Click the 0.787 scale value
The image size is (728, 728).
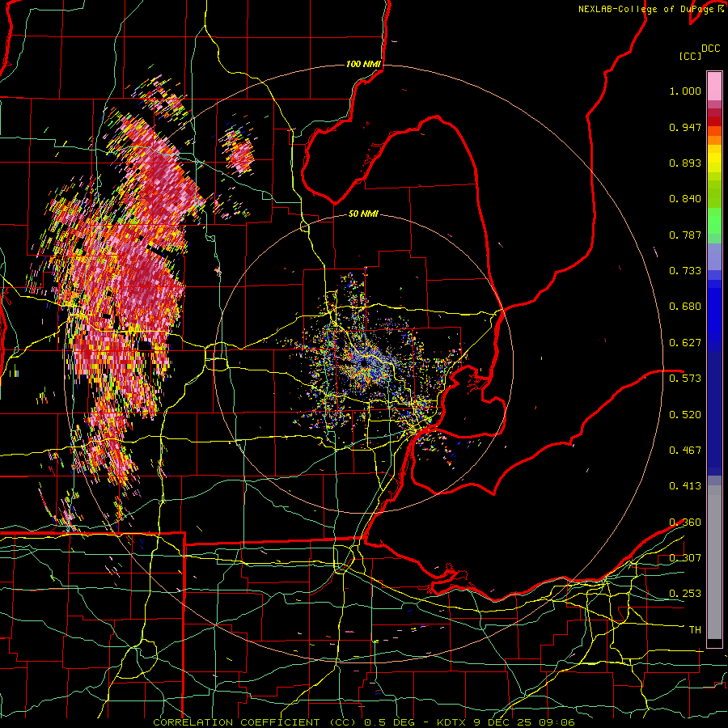pyautogui.click(x=685, y=235)
